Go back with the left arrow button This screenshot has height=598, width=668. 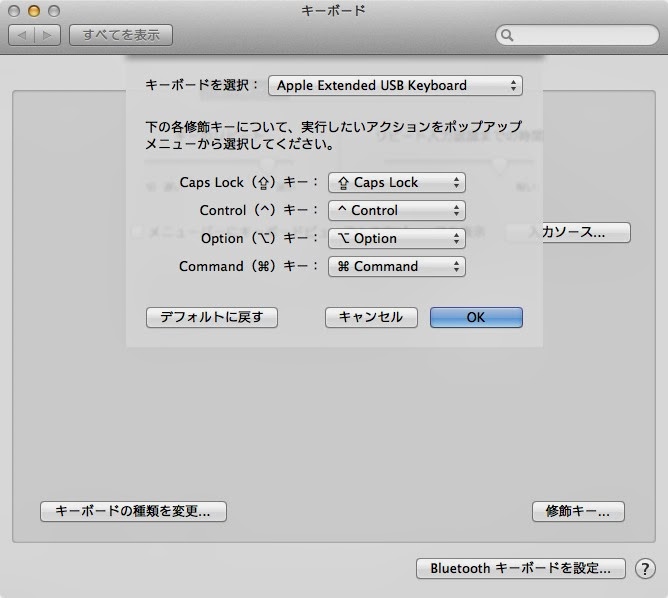click(x=21, y=35)
